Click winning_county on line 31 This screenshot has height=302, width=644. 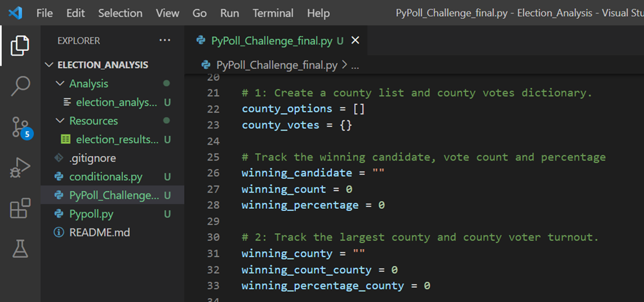point(287,254)
